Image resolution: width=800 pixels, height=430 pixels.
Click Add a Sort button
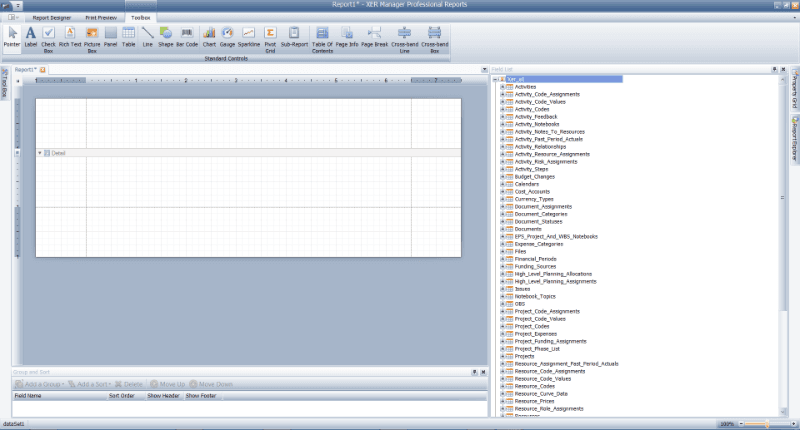89,384
